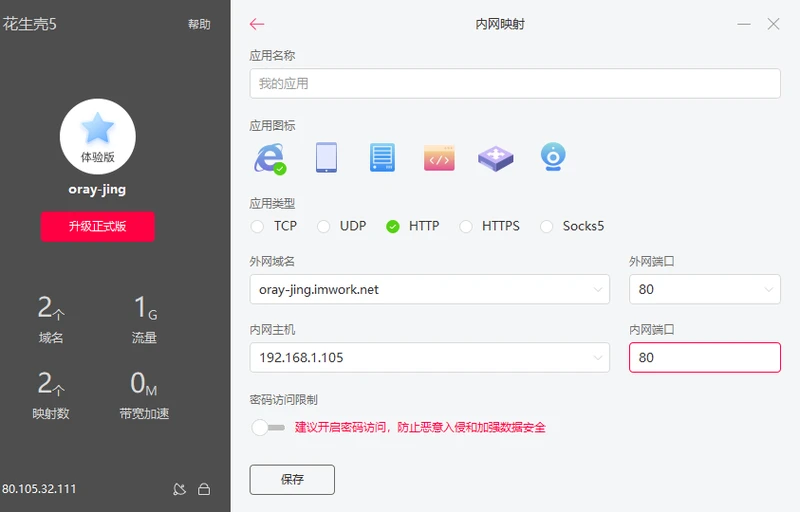Viewport: 800px width, 512px height.
Task: Go back using the red arrow icon
Action: pos(257,24)
